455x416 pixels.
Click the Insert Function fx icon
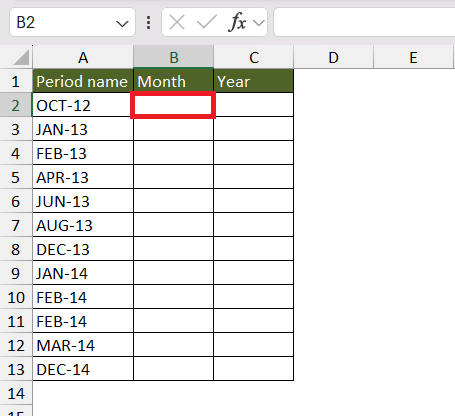pos(237,23)
